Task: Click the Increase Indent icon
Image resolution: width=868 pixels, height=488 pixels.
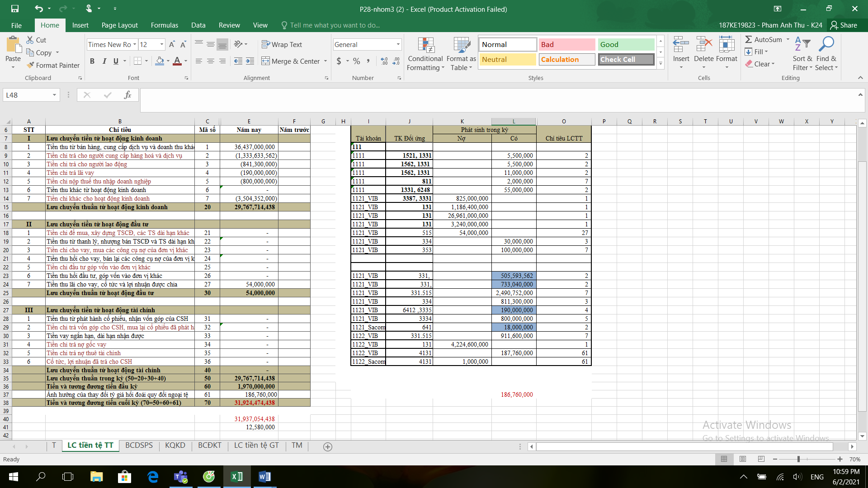Action: tap(250, 61)
